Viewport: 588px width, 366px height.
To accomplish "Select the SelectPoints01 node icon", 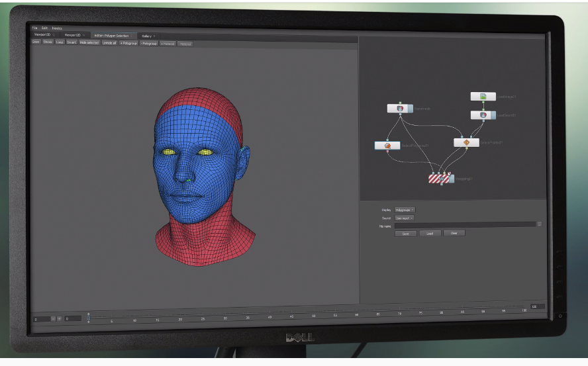I will pos(467,142).
